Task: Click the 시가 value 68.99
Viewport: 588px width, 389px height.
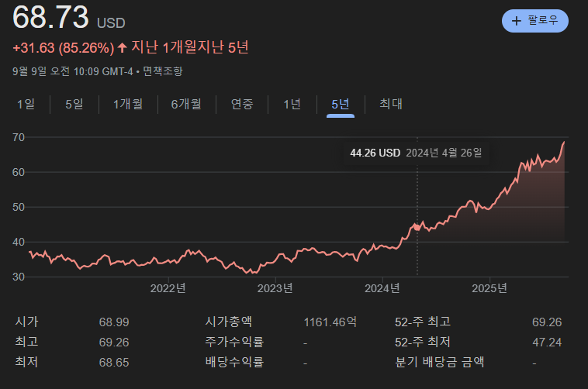Action: click(x=114, y=322)
